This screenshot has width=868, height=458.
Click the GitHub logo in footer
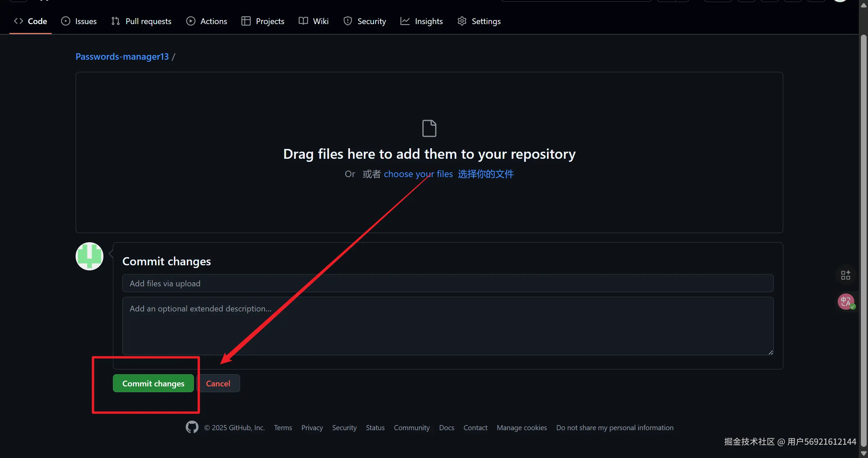click(x=192, y=427)
